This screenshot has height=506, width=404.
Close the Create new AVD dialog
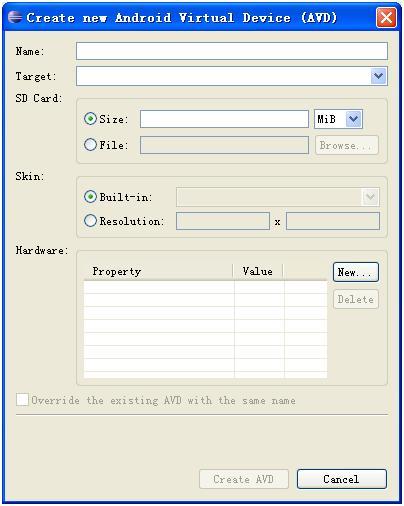pyautogui.click(x=386, y=17)
